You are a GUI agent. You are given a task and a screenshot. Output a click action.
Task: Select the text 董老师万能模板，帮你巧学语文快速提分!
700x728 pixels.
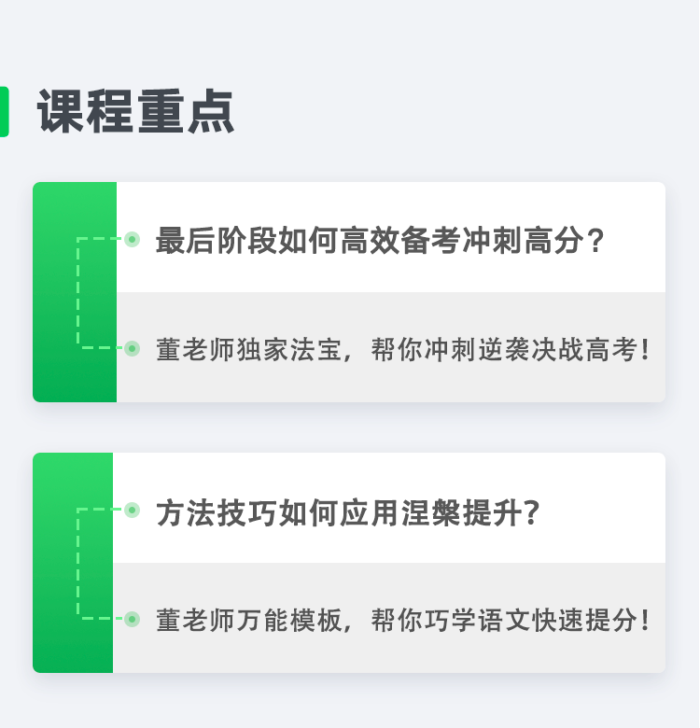coord(403,621)
